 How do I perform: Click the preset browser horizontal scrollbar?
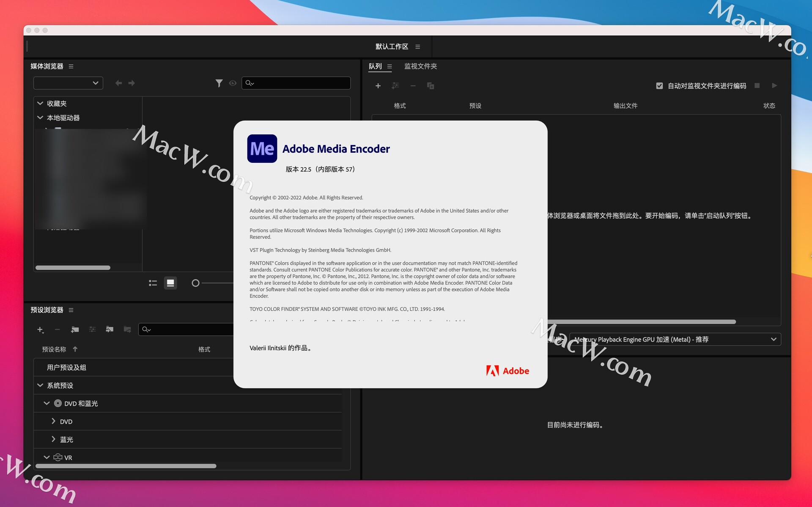[x=126, y=466]
